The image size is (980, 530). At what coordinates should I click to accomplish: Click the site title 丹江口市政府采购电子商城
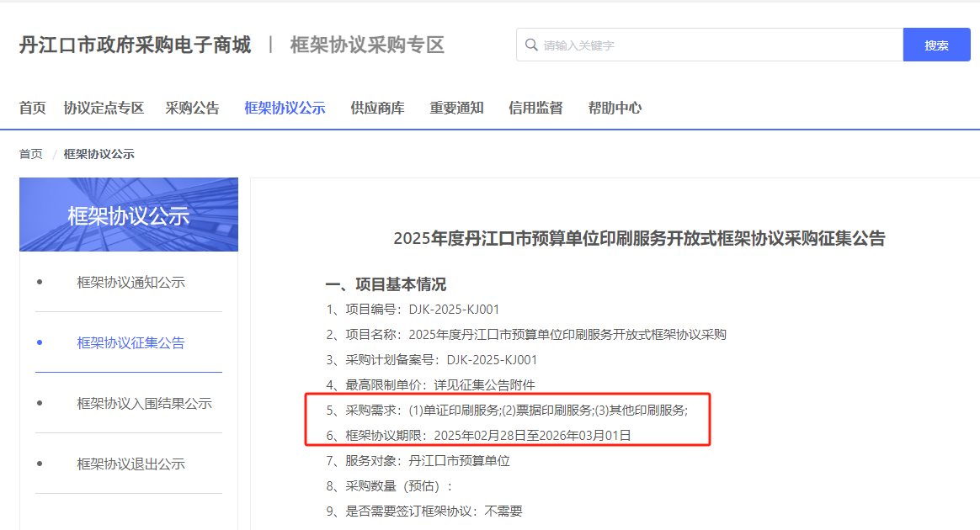(135, 44)
